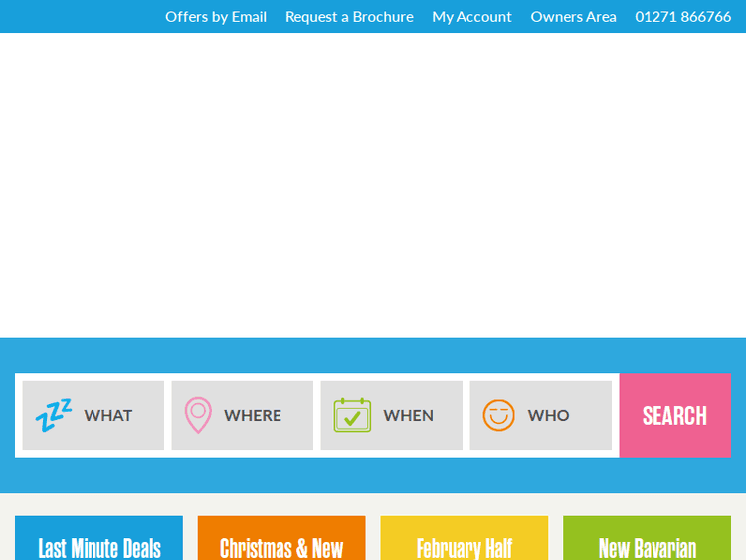Viewport: 746px width, 560px height.
Task: Open the Offers by Email link
Action: coord(216,17)
